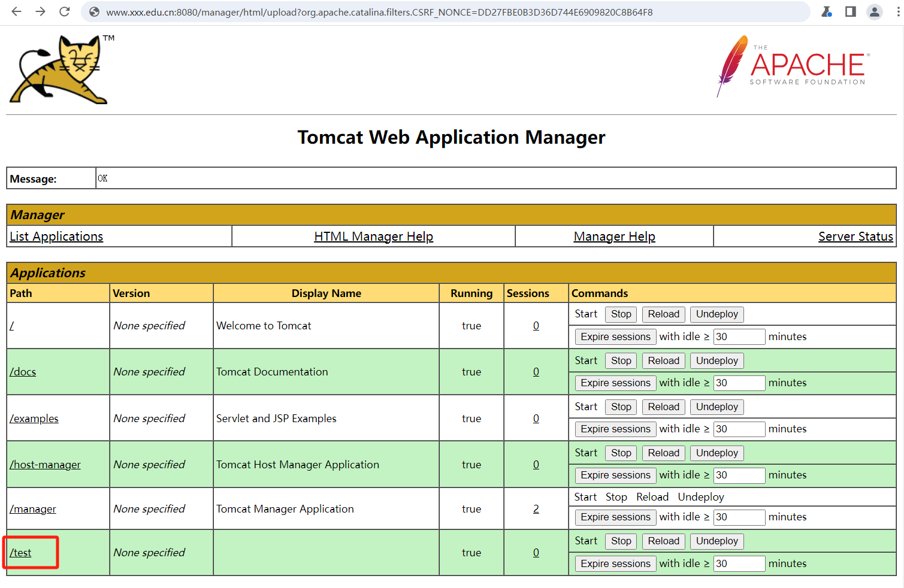Go to Server Status page
The height and width of the screenshot is (588, 904).
[855, 237]
